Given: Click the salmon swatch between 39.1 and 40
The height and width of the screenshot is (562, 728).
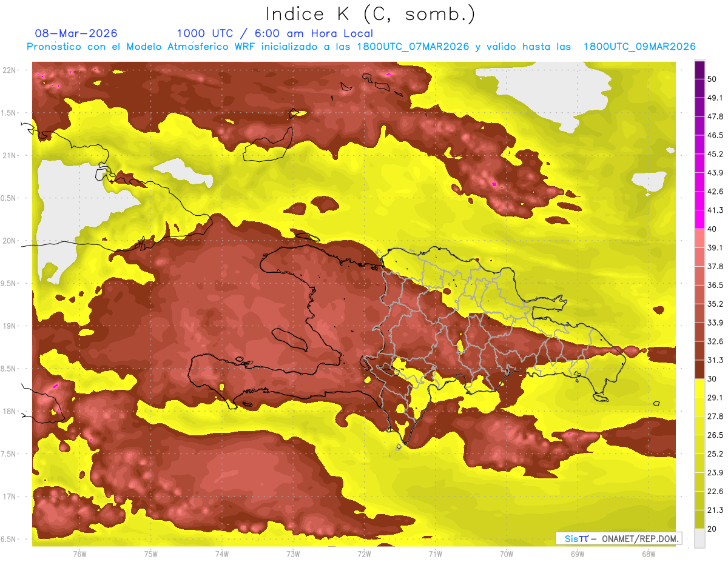Looking at the screenshot, I should coord(699,238).
